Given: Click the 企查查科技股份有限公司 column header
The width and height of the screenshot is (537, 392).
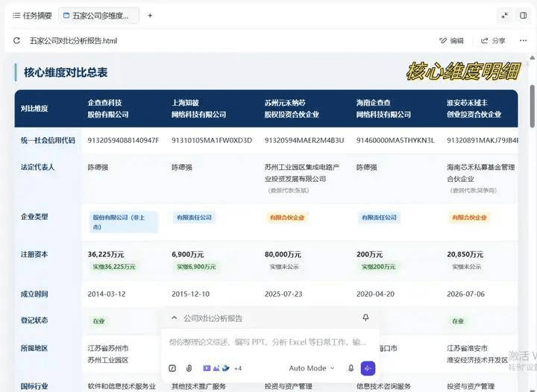Looking at the screenshot, I should (x=108, y=108).
